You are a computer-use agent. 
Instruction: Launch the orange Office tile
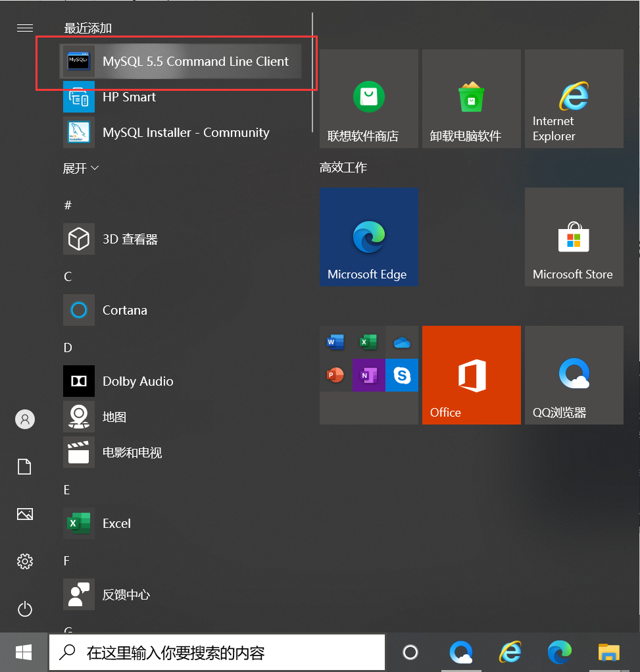471,375
